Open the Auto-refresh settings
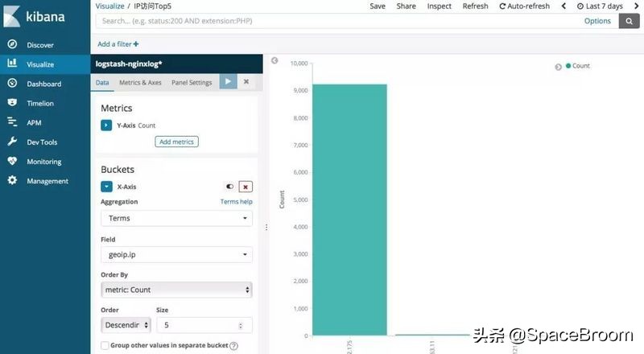 (x=525, y=6)
